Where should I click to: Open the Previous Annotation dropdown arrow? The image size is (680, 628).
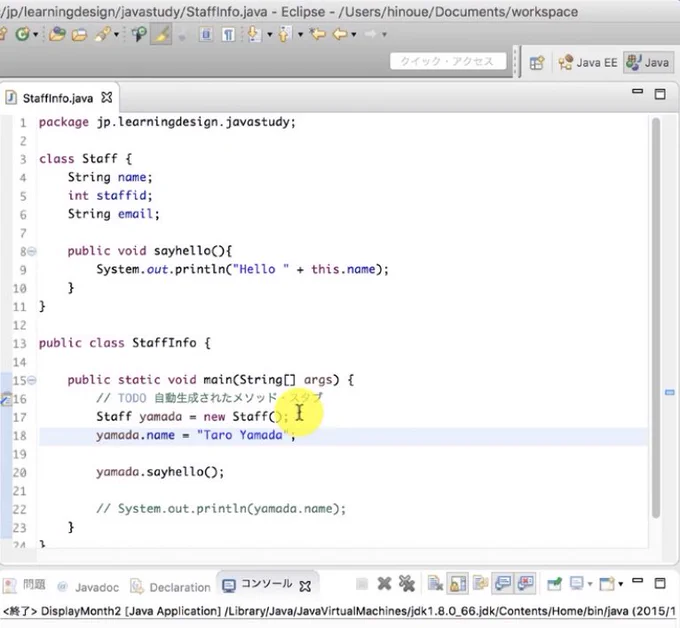point(300,34)
